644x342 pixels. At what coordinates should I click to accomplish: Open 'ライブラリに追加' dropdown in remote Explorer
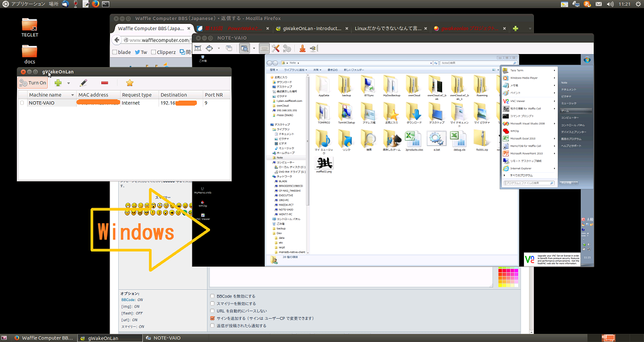point(295,70)
